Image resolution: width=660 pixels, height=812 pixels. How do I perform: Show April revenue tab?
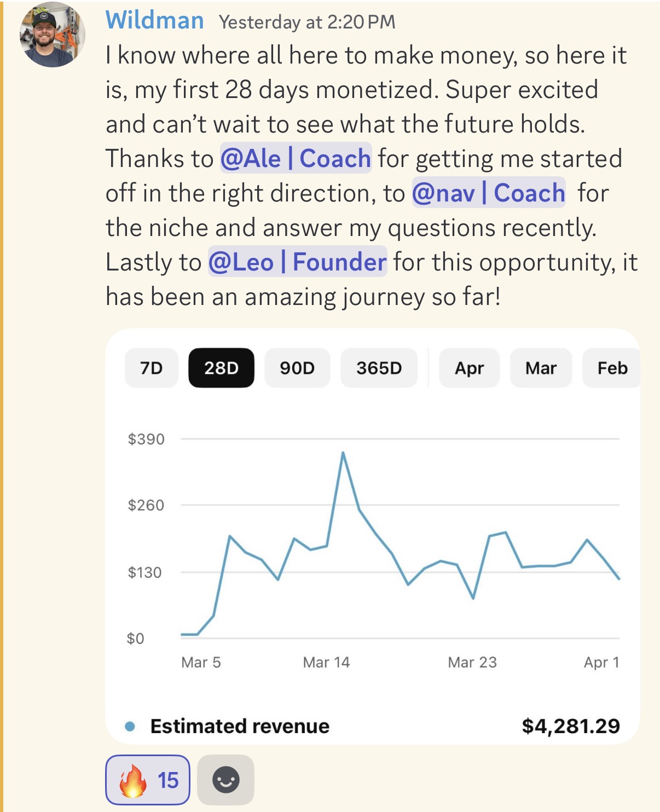pyautogui.click(x=469, y=368)
